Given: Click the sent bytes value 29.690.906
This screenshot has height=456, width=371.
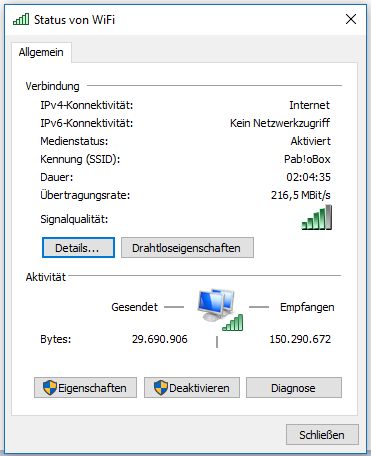Looking at the screenshot, I should [160, 339].
